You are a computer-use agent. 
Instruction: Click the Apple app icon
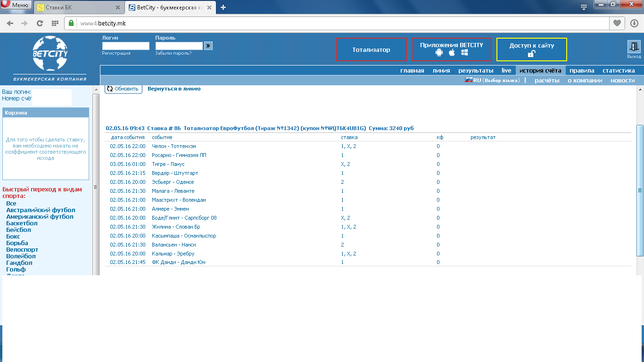tap(452, 52)
